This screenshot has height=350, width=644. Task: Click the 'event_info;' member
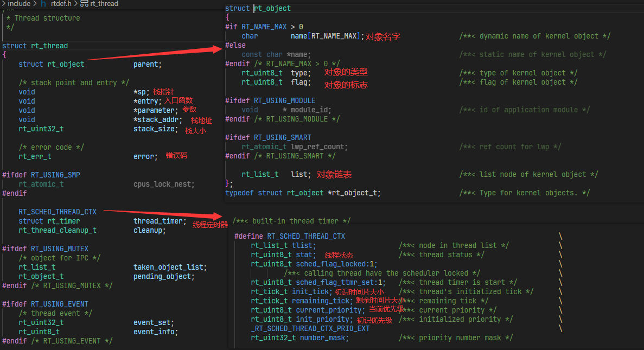pos(156,332)
